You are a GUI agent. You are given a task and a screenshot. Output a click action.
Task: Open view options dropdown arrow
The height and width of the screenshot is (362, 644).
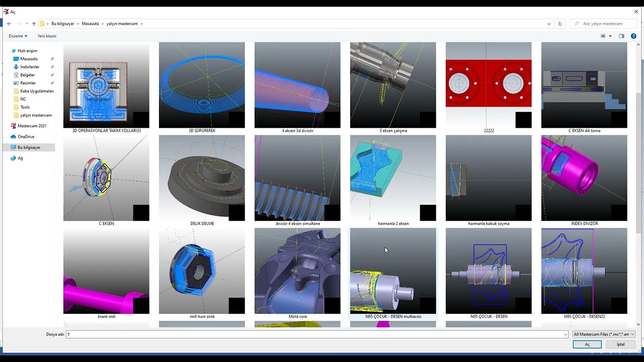[x=610, y=36]
